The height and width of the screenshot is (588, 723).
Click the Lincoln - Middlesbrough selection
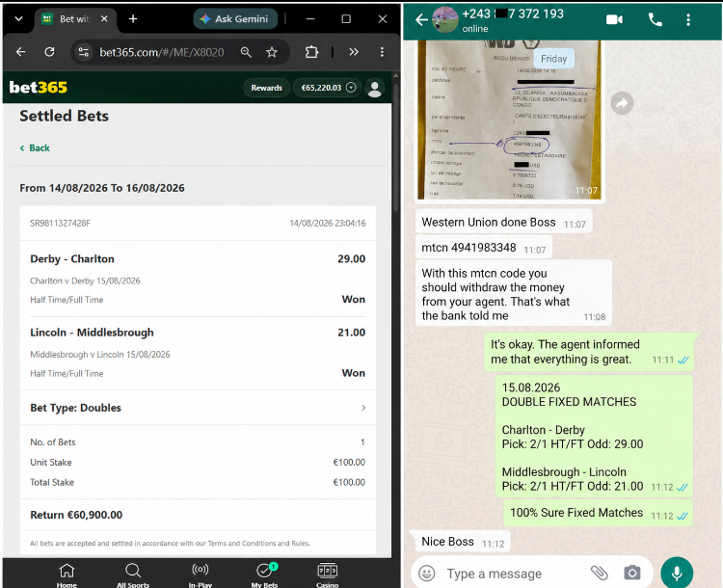[92, 333]
